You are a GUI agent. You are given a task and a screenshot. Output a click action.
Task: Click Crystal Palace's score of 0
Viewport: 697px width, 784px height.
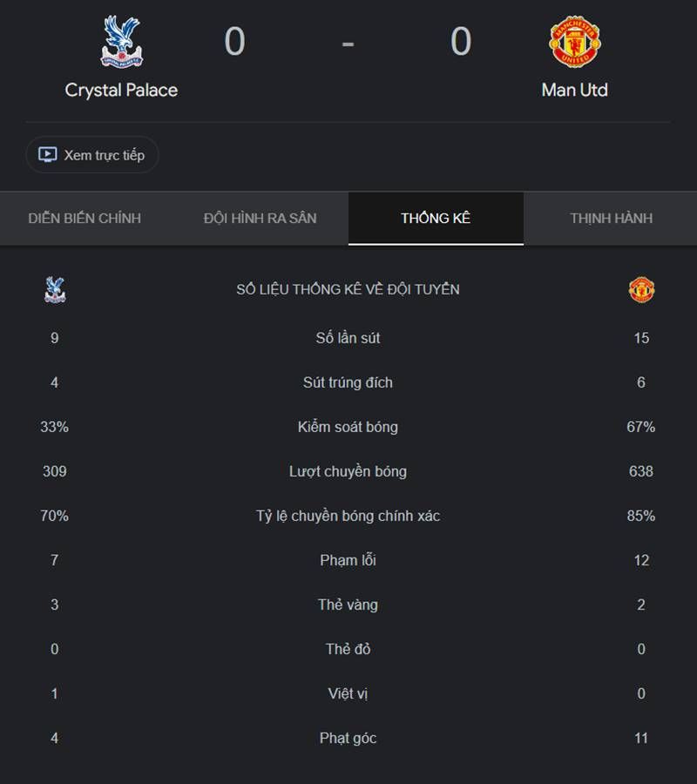234,42
